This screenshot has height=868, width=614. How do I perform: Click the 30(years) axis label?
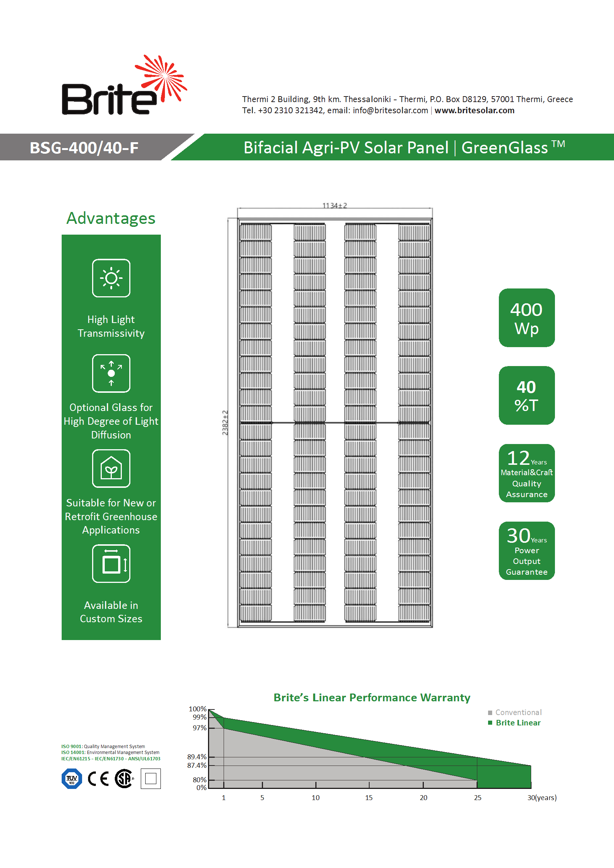pyautogui.click(x=542, y=798)
